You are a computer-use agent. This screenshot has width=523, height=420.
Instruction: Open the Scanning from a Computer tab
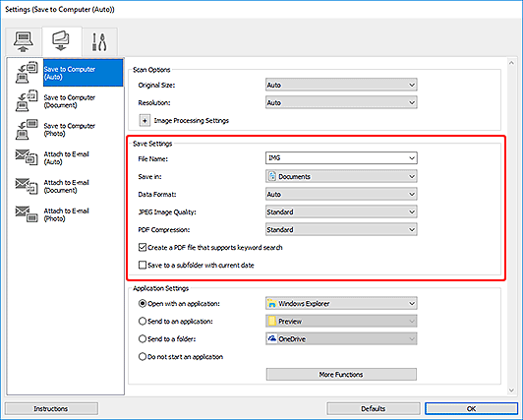24,41
